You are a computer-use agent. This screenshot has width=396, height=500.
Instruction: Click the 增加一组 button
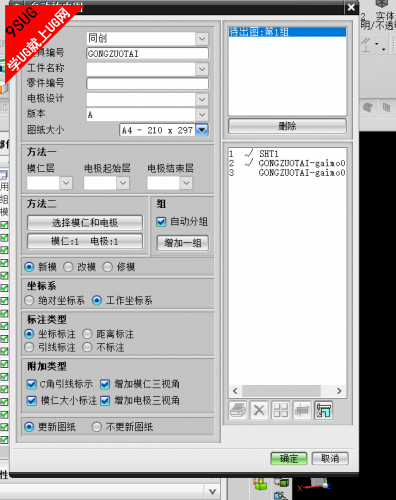183,243
